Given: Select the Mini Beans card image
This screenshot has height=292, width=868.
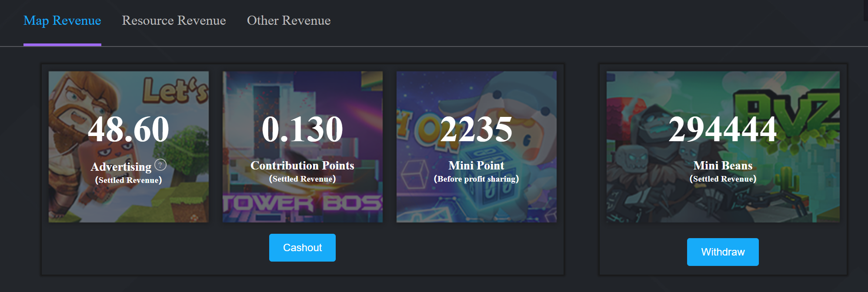Looking at the screenshot, I should 723,147.
